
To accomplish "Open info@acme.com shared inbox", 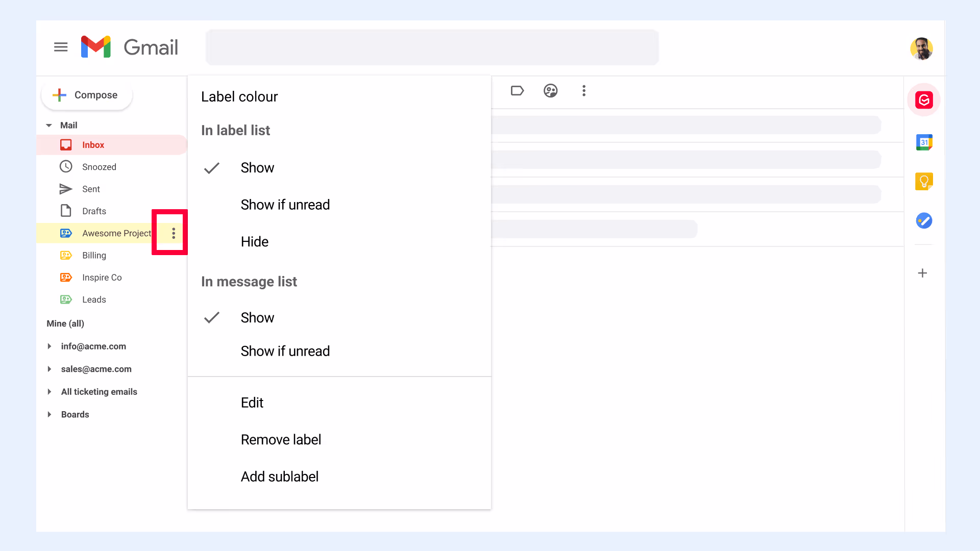I will 93,346.
